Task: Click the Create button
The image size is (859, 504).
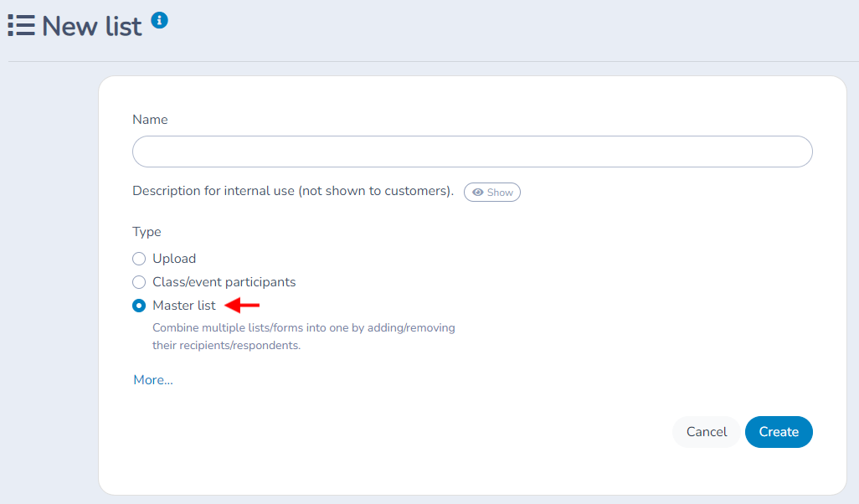Action: (779, 432)
